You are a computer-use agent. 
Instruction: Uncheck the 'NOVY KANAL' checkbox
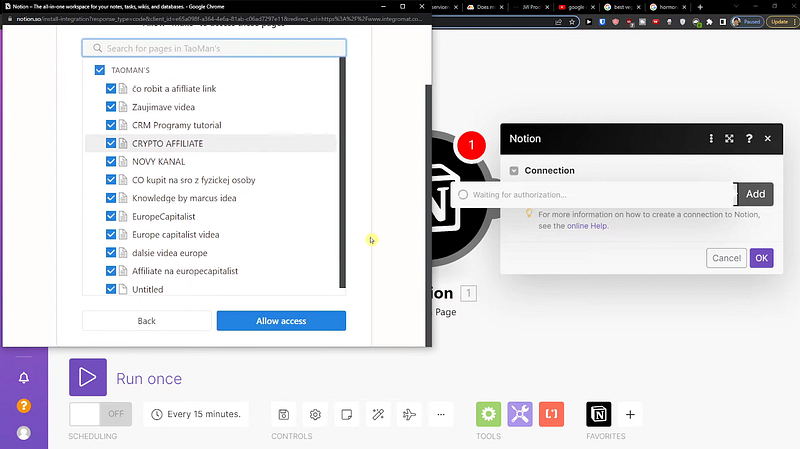(111, 161)
